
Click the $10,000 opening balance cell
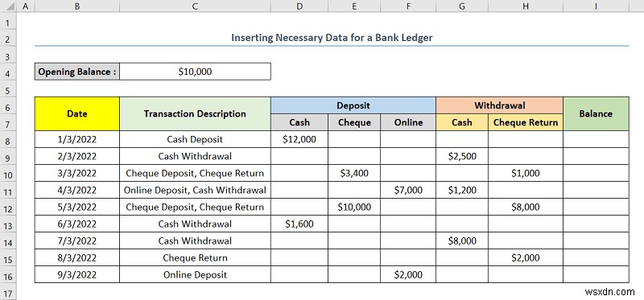195,72
